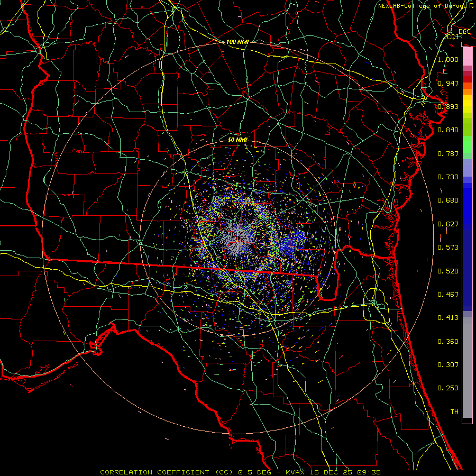476x476 pixels.
Task: Click the 0.573 legend value
Action: (x=448, y=248)
